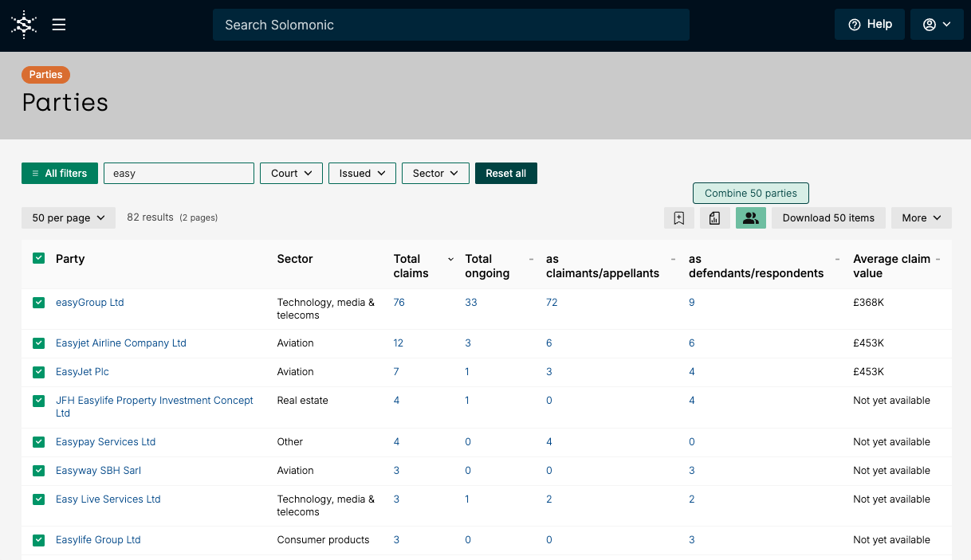The image size is (971, 560).
Task: Expand the Sector filter dropdown
Action: (x=435, y=174)
